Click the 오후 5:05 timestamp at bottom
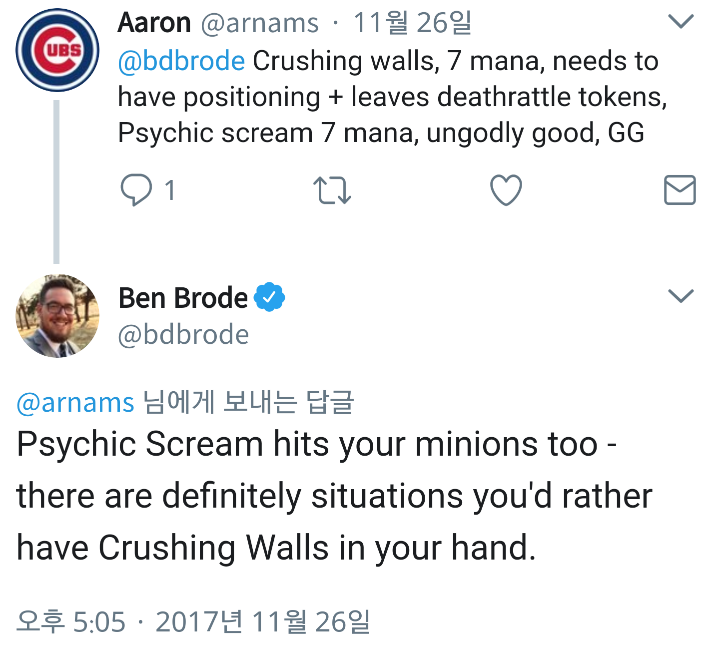This screenshot has height=648, width=720. coord(71,623)
